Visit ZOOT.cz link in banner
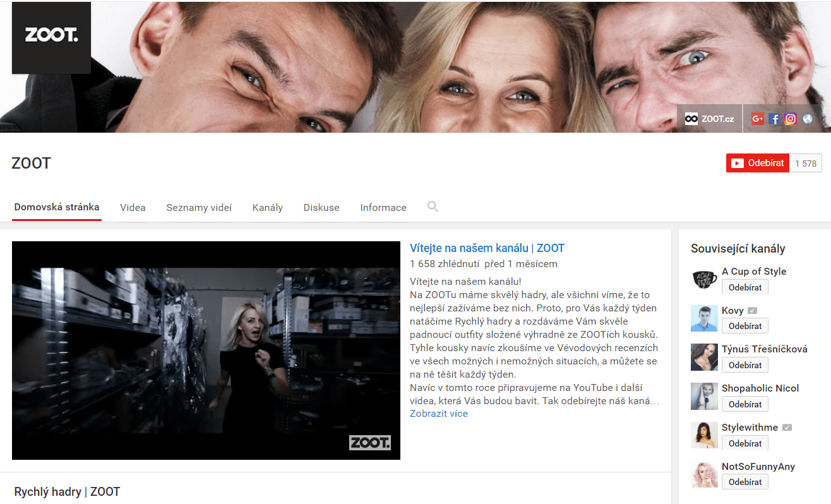This screenshot has width=831, height=504. [x=710, y=119]
